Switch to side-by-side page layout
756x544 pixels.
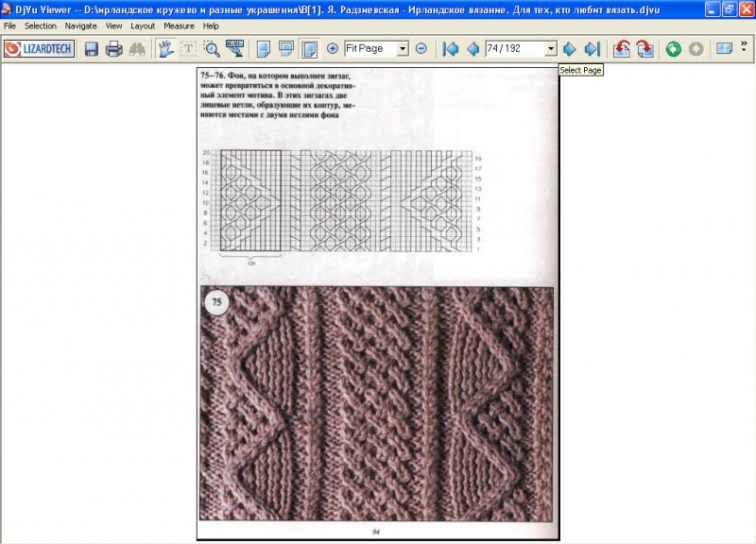(309, 49)
